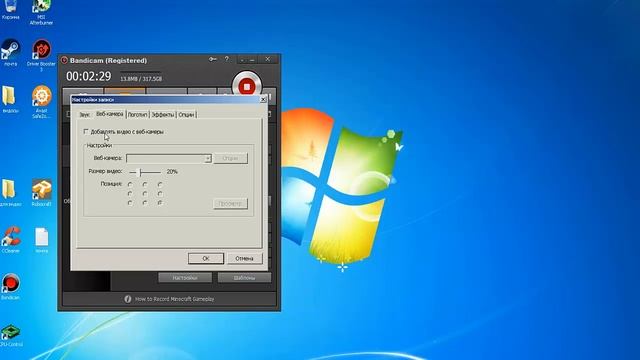Click the '20%' video size value
This screenshot has width=640, height=360.
point(172,172)
